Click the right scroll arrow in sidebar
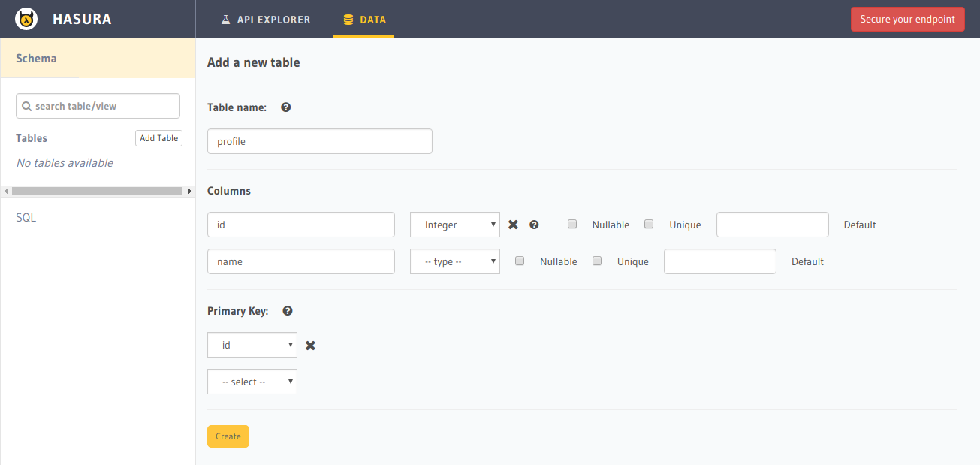 click(190, 192)
